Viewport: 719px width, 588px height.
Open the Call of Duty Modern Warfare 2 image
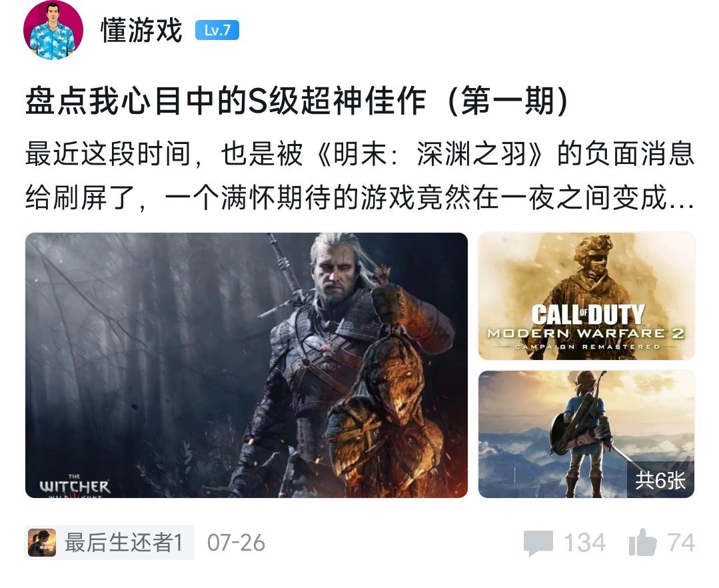586,296
